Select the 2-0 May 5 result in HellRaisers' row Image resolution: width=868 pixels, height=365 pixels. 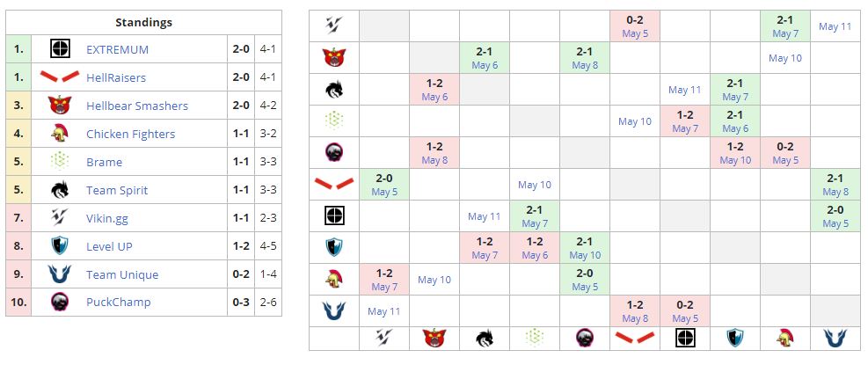coord(384,185)
